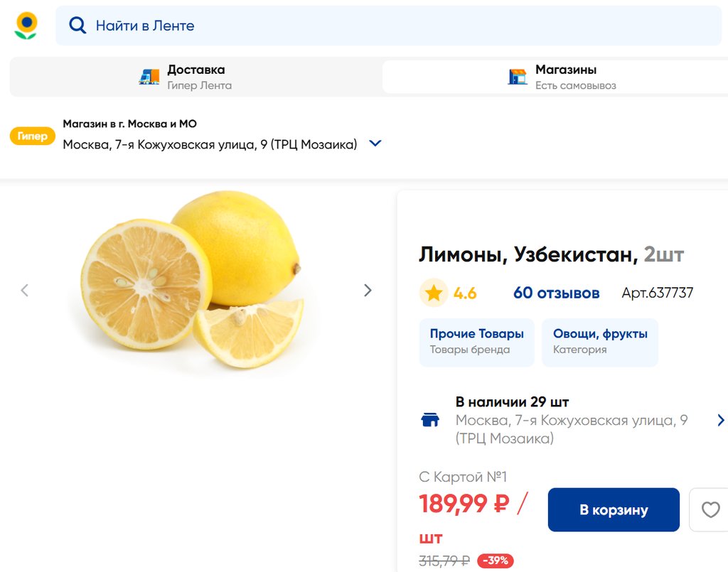The height and width of the screenshot is (572, 728).
Task: Click the store building icon
Action: click(518, 77)
